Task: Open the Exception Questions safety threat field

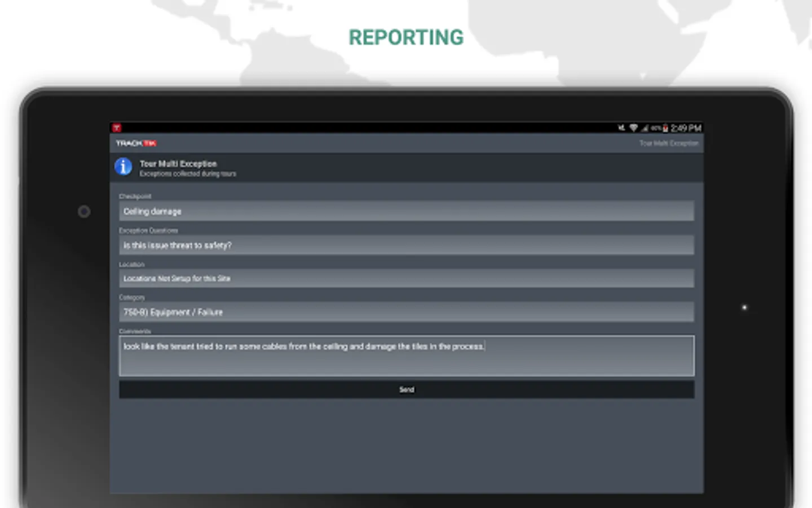Action: [x=407, y=245]
